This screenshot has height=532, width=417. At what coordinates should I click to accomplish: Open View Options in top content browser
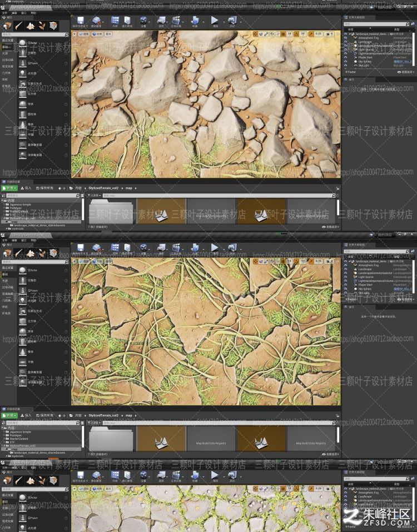tap(331, 227)
